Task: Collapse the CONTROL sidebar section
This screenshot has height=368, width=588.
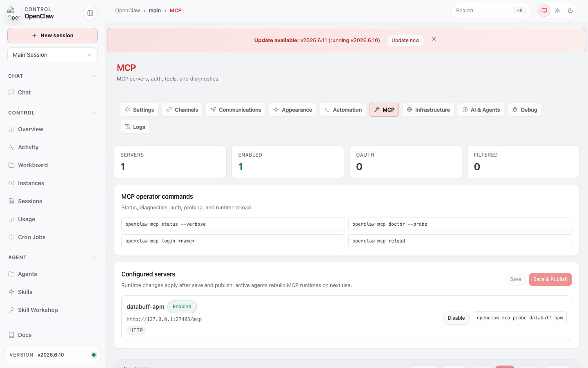Action: click(x=52, y=113)
